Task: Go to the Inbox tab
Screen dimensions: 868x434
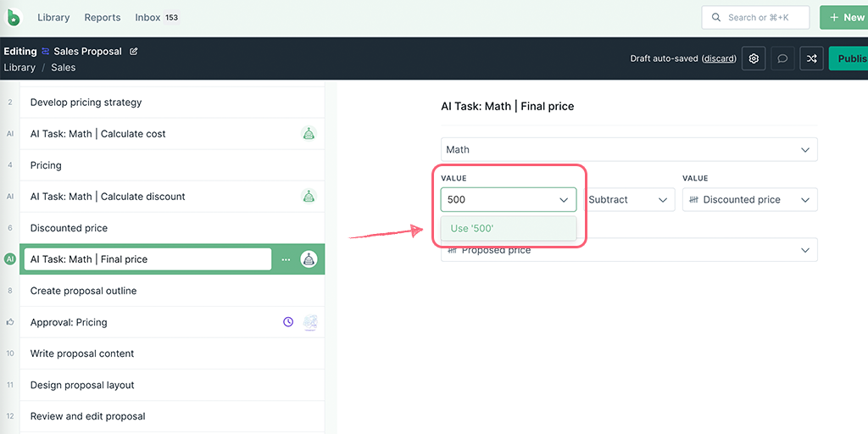Action: coord(157,17)
